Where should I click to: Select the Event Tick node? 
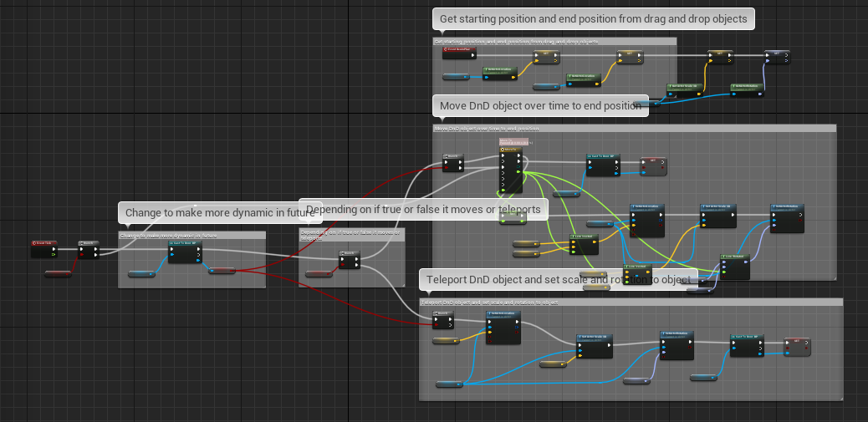44,249
